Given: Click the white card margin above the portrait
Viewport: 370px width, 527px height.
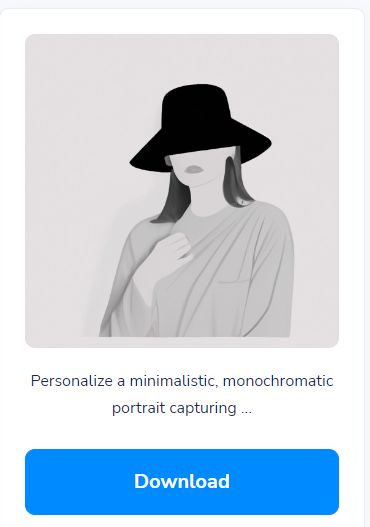Looking at the screenshot, I should tap(182, 21).
